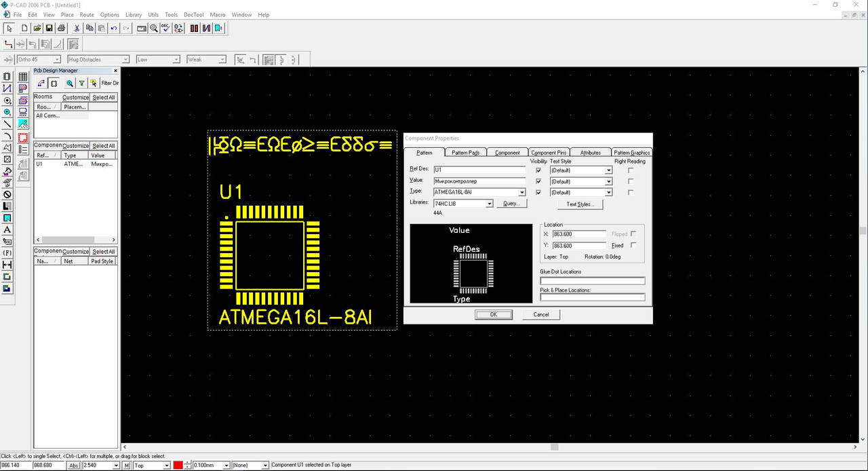Select the Place Keepout tool
Screen dimensions: 868x471
pyautogui.click(x=7, y=194)
